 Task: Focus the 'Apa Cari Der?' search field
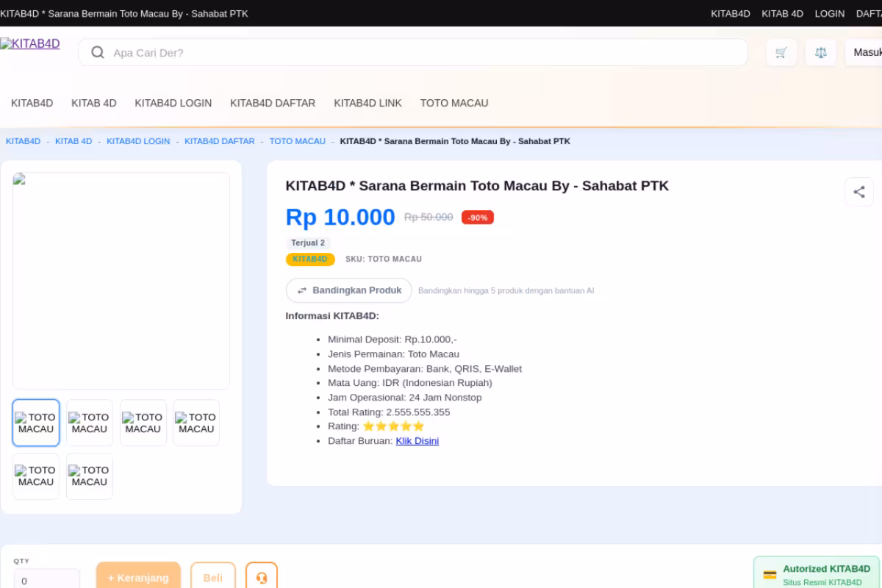point(413,52)
